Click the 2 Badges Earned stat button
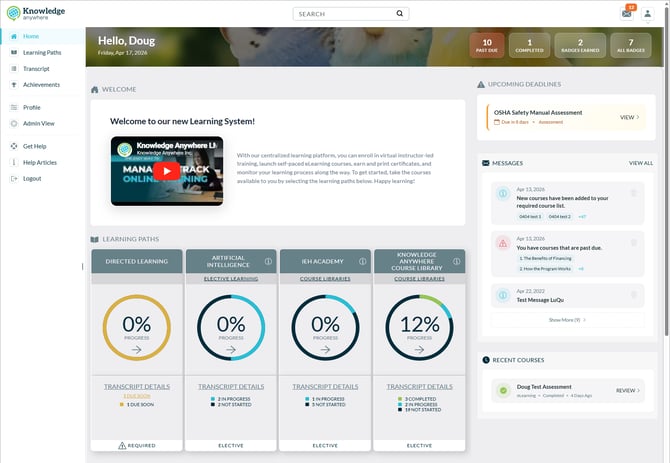The image size is (670, 463). pyautogui.click(x=580, y=45)
